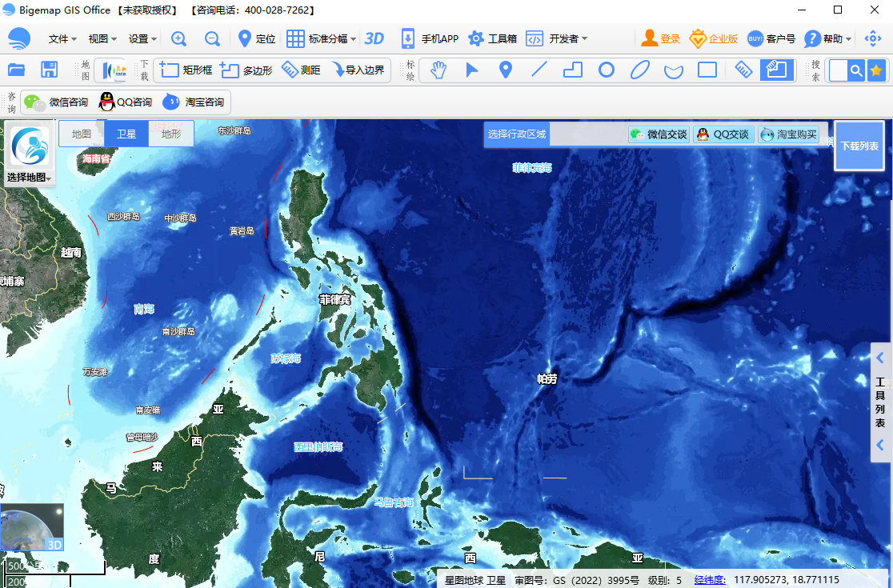Click the zoom in magnifier icon
Image resolution: width=893 pixels, height=588 pixels.
click(178, 38)
